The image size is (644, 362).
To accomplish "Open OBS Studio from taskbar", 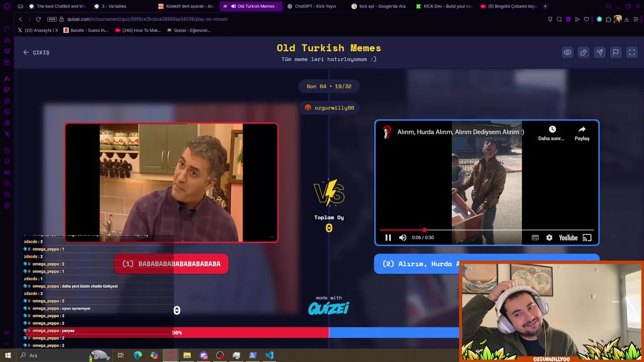I will (x=220, y=355).
